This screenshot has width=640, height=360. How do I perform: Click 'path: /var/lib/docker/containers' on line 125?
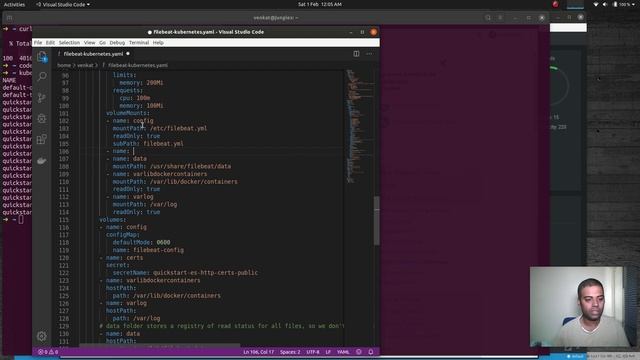167,296
